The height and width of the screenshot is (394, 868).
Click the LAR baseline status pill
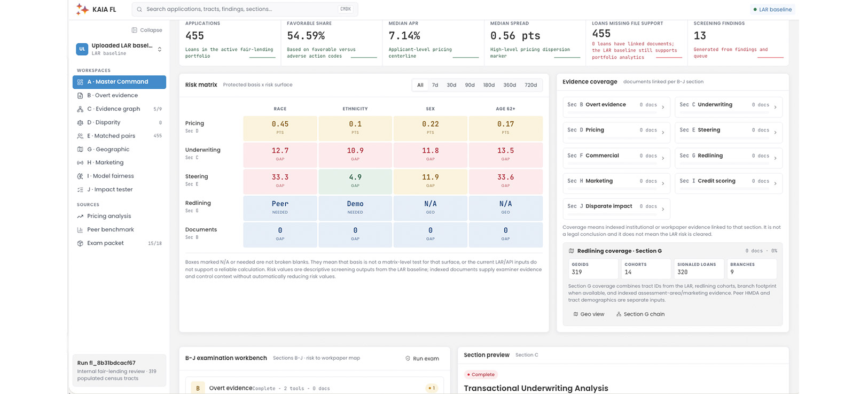[x=772, y=9]
